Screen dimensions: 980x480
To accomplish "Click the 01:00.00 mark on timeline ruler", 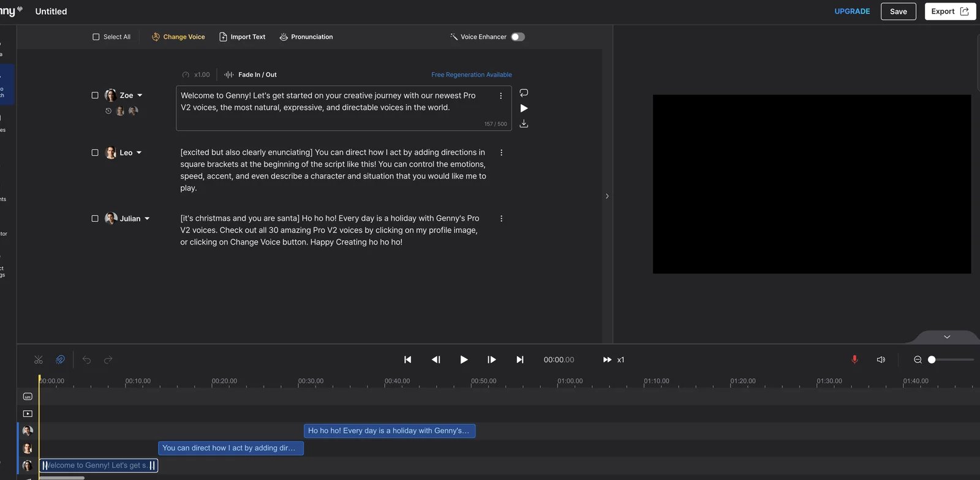I will [x=570, y=381].
